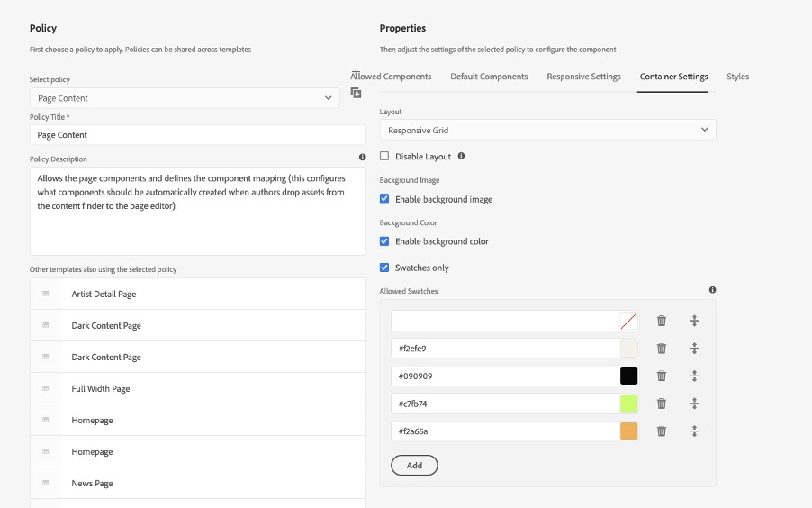The image size is (812, 508).
Task: Click the orange #f2a65a color swatch
Action: click(x=628, y=431)
